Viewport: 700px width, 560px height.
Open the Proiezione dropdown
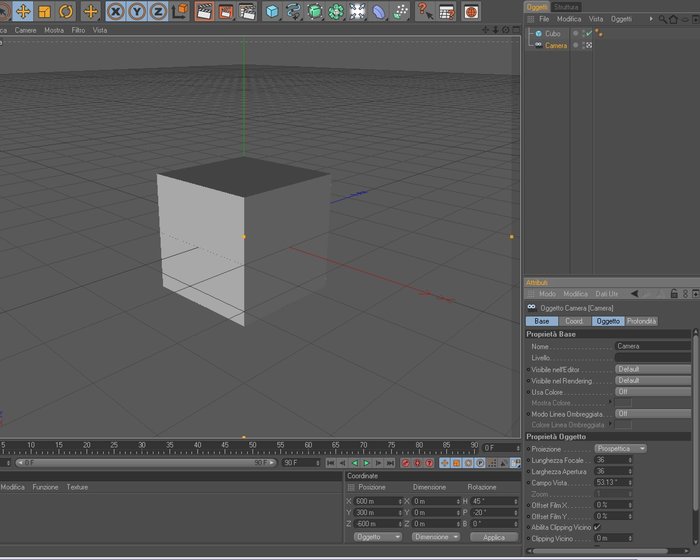click(x=620, y=448)
